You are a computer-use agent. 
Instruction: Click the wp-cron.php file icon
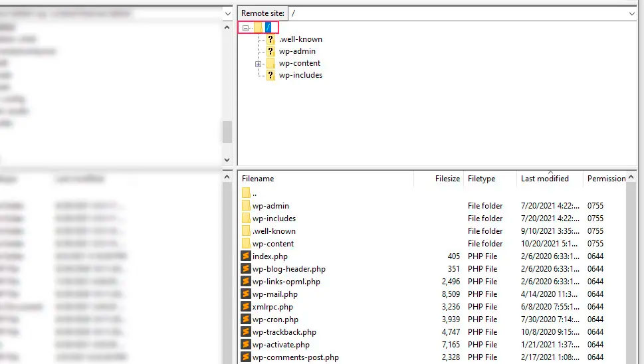click(246, 319)
